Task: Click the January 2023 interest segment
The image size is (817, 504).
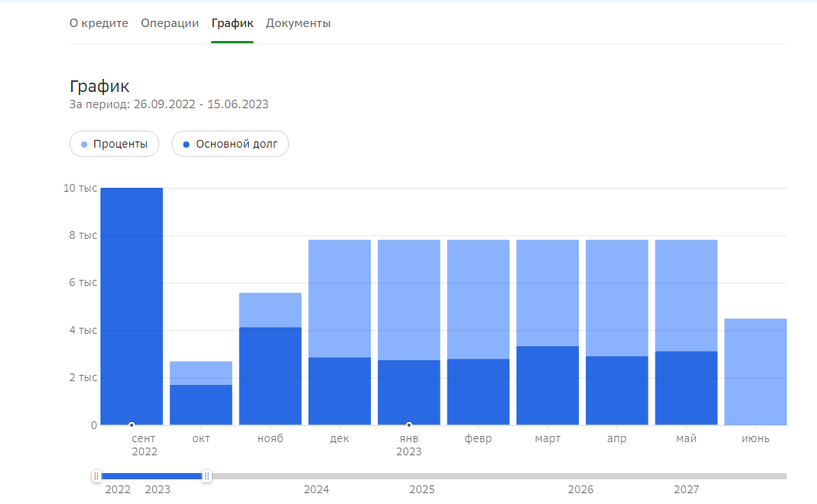Action: coord(409,300)
